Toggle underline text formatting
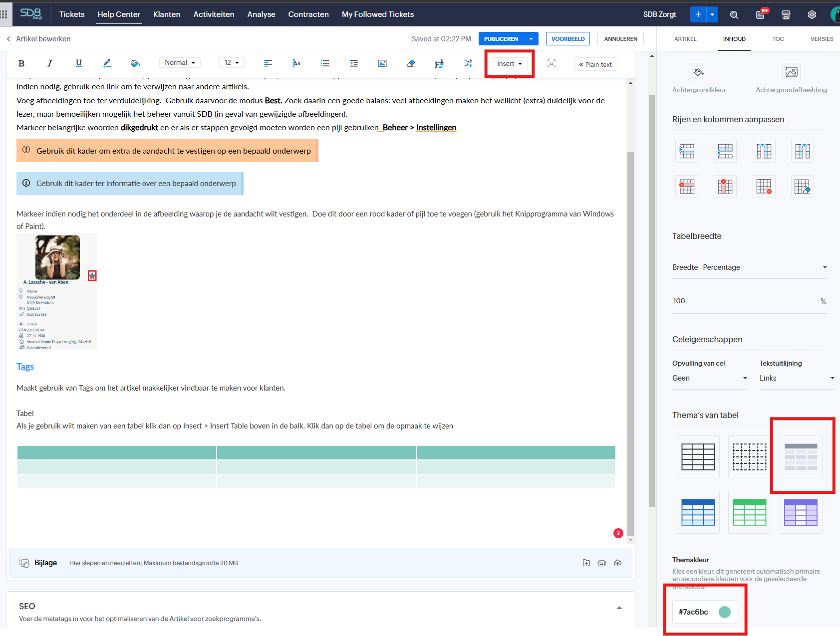The width and height of the screenshot is (840, 636). point(78,63)
